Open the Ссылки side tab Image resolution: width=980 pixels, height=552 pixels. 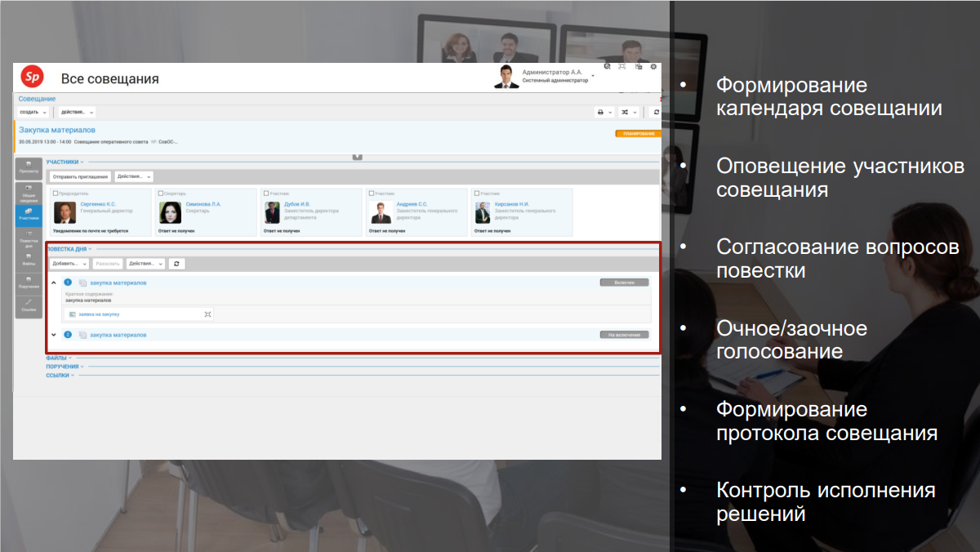coord(29,306)
